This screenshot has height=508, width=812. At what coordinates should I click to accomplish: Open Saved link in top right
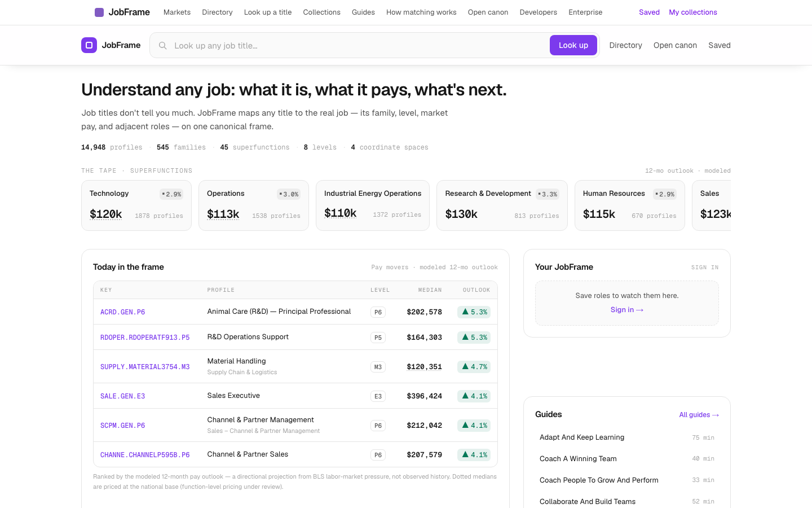click(649, 12)
